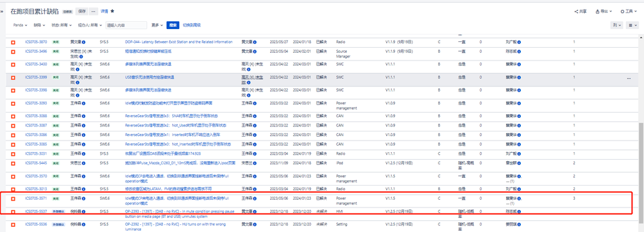
Task: Open issue link ICS0705-3087
Action: (x=35, y=125)
